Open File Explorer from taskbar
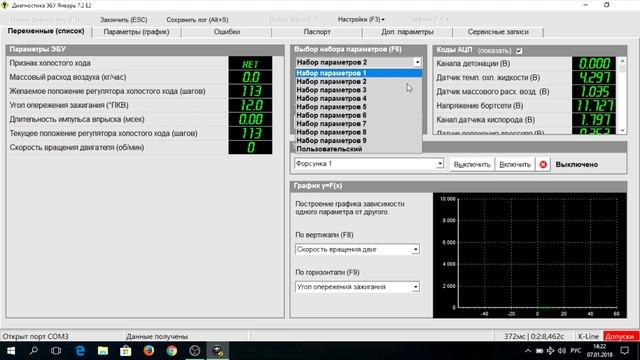This screenshot has height=360, width=640. [103, 351]
